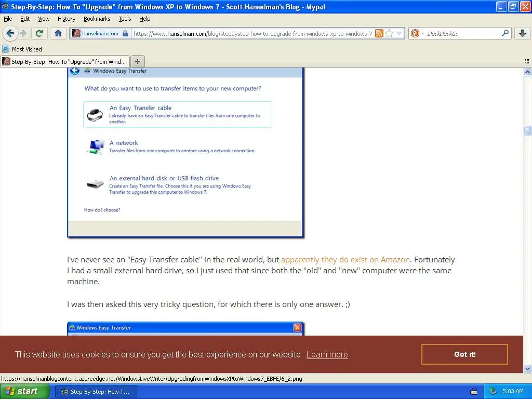The width and height of the screenshot is (532, 399).
Task: Open the History menu
Action: [66, 19]
